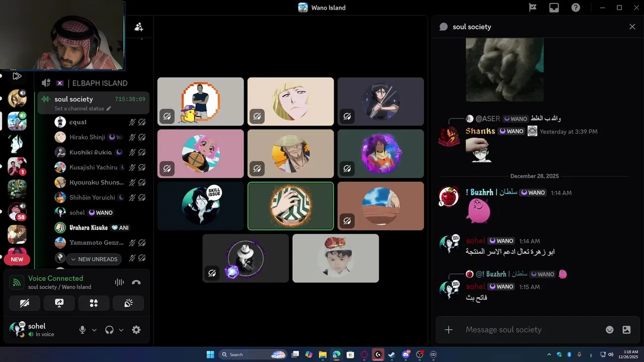Focus the highlighted striped-hat speaker tile
The height and width of the screenshot is (362, 644).
pyautogui.click(x=291, y=206)
